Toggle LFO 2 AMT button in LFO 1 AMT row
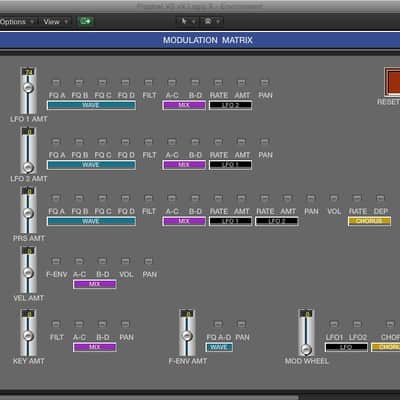The width and height of the screenshot is (400, 400). coord(241,82)
